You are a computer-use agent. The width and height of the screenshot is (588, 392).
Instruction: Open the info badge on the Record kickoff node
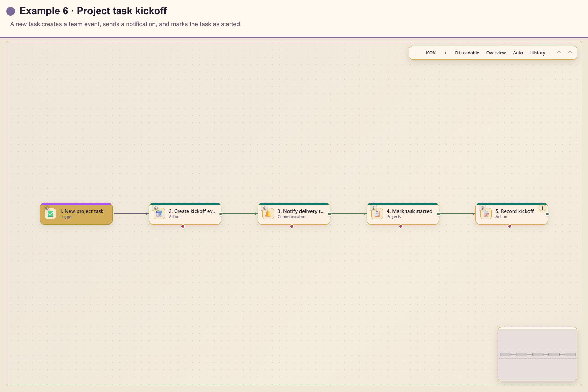click(x=482, y=208)
